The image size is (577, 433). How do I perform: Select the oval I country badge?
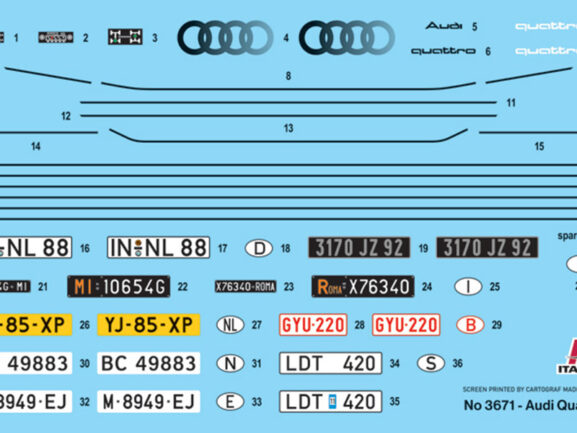[468, 287]
